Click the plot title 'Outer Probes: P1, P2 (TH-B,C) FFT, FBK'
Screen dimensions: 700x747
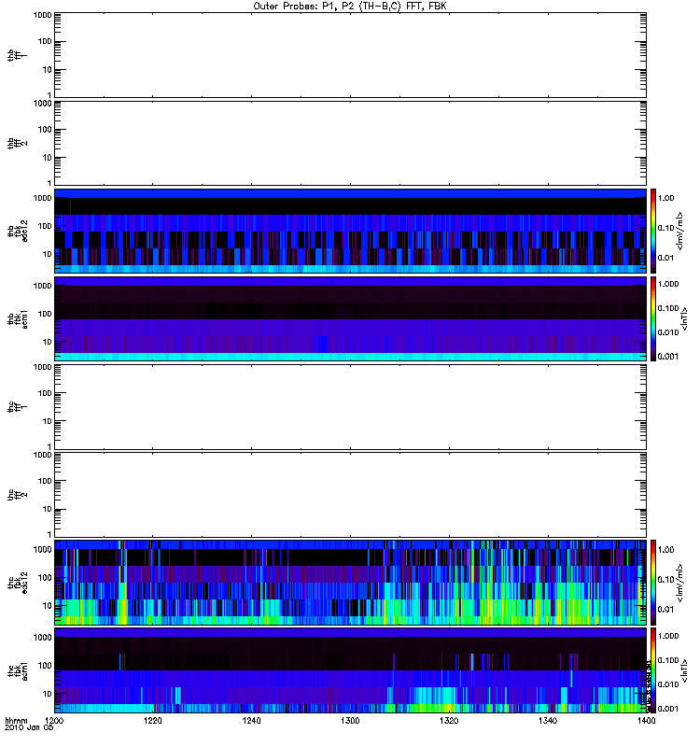350,7
